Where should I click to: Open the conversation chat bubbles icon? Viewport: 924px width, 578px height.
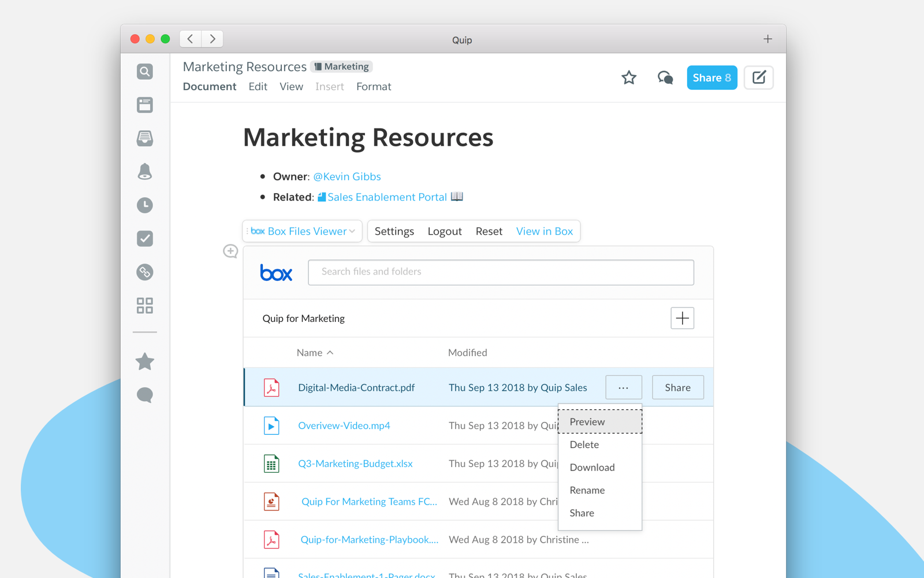[x=665, y=77]
